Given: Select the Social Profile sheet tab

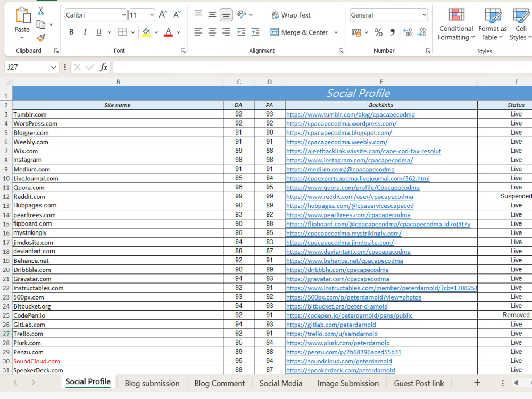Looking at the screenshot, I should [x=88, y=381].
